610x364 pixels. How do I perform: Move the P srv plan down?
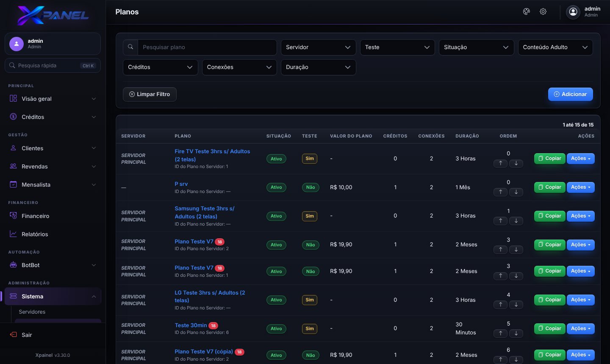516,192
